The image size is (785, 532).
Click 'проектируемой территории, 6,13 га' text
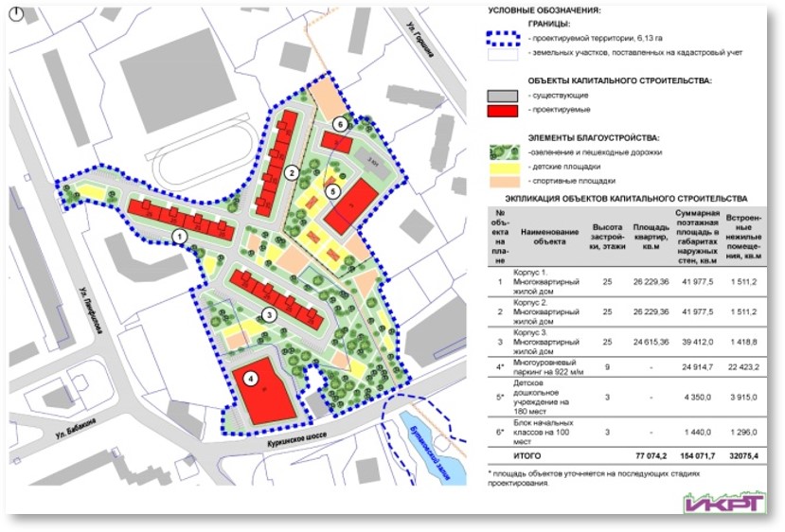tap(598, 38)
